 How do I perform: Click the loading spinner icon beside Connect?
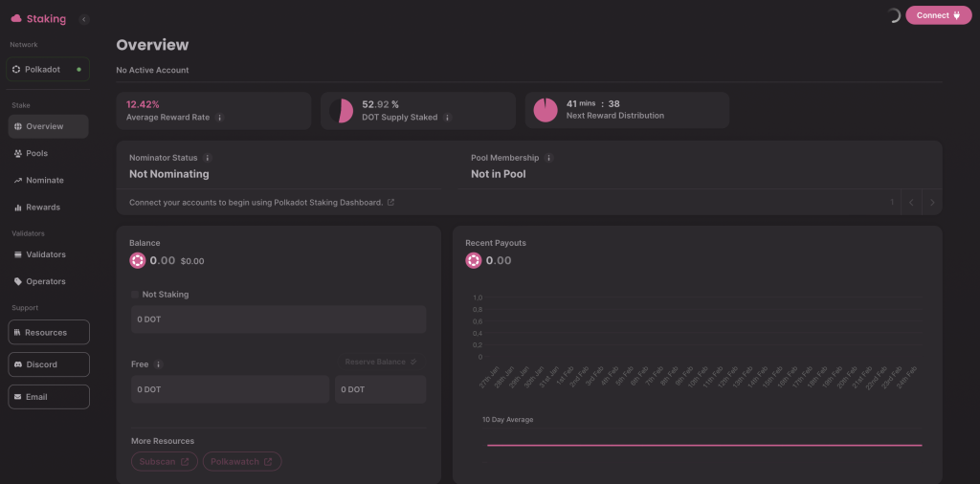(x=893, y=15)
